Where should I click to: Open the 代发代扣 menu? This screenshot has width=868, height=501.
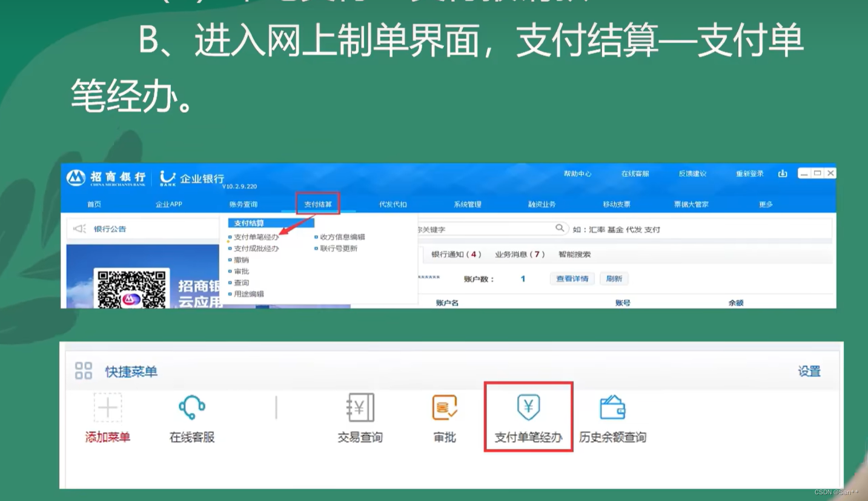pos(393,204)
